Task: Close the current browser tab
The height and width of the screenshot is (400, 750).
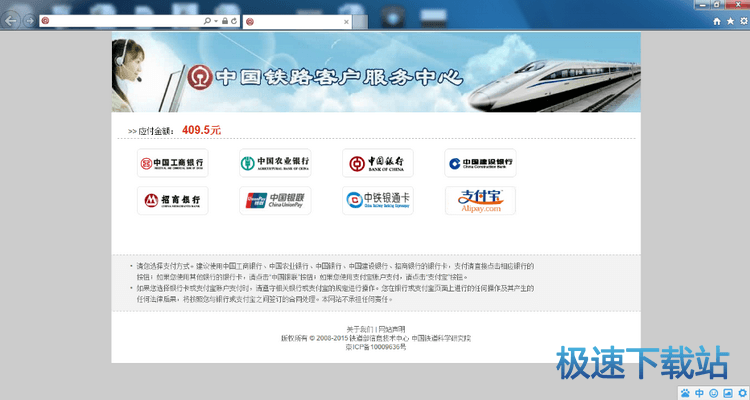Action: 346,20
